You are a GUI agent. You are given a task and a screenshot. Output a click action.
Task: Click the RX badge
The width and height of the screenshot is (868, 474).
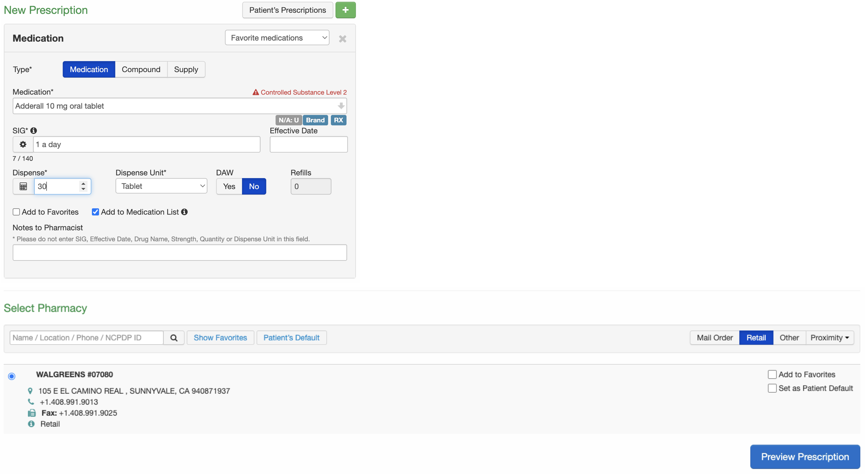(338, 120)
